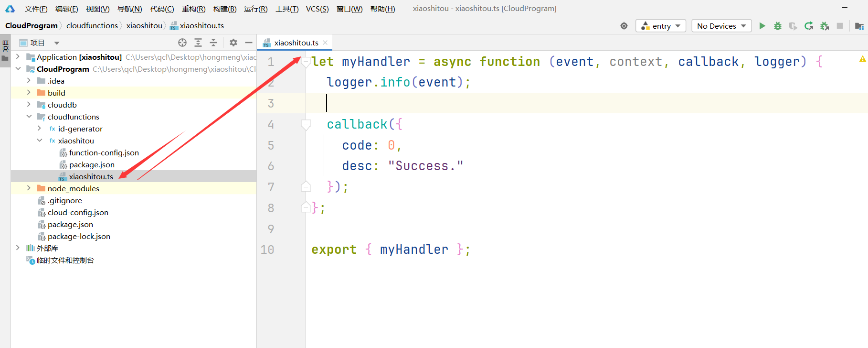The image size is (868, 348).
Task: Click cloudfunctions in the breadcrumb bar
Action: pos(92,26)
